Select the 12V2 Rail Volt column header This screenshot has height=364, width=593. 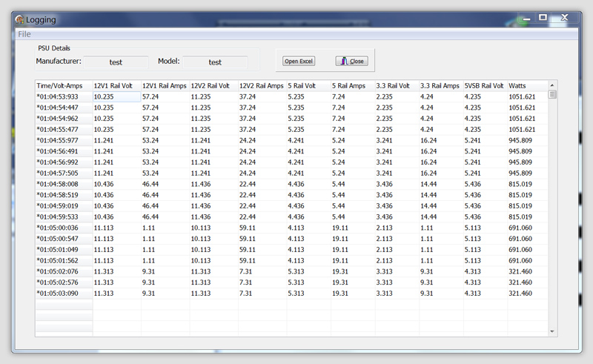[x=213, y=86]
